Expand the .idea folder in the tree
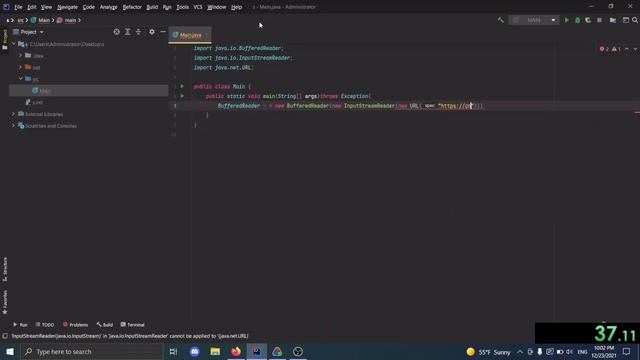This screenshot has width=640, height=360. [20, 56]
